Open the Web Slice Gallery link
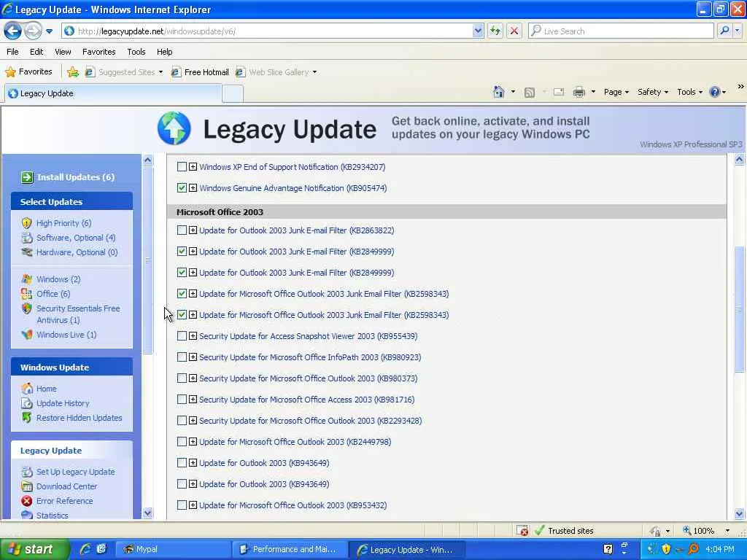The width and height of the screenshot is (747, 560). pos(276,72)
